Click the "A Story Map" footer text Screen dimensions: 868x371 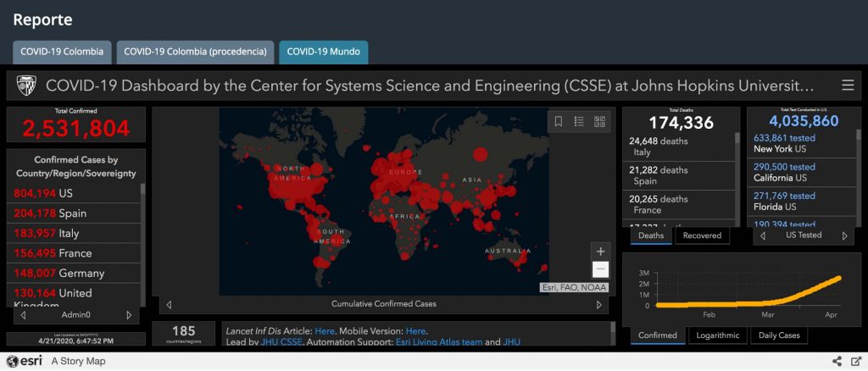[79, 362]
